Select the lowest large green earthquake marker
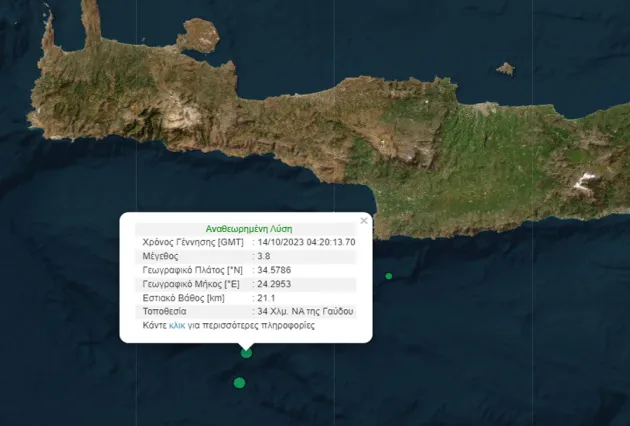 click(239, 383)
